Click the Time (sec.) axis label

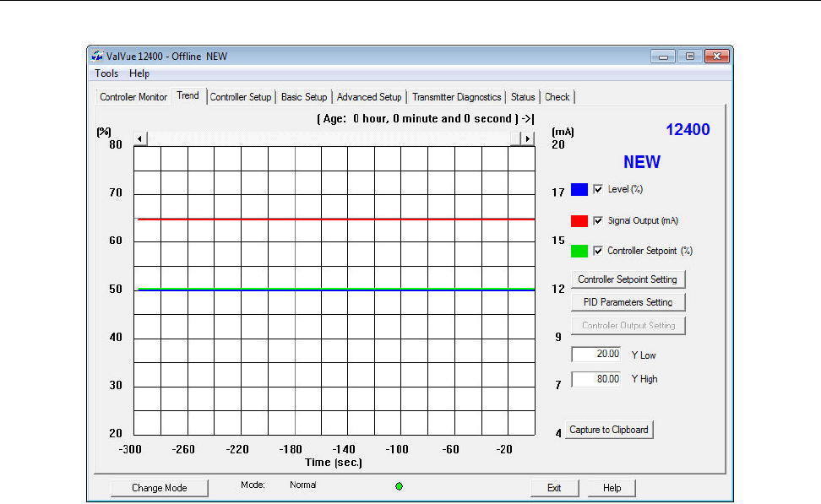click(334, 463)
